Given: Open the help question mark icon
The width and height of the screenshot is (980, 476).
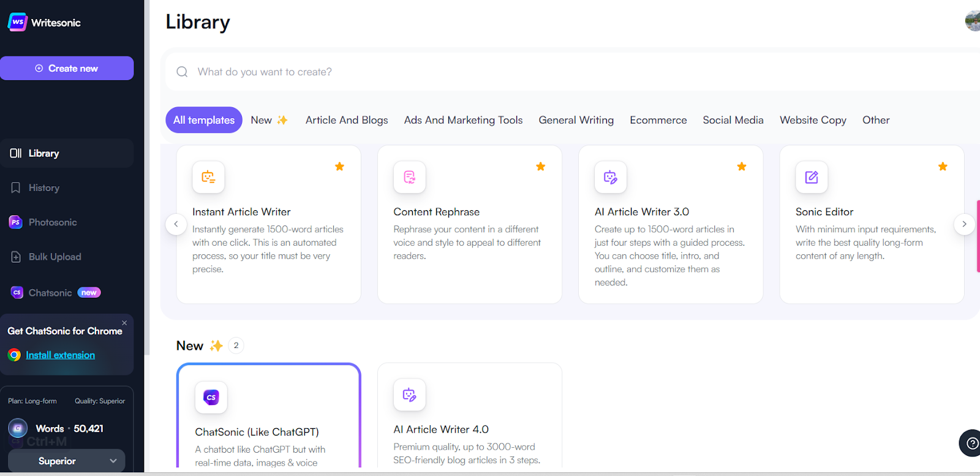Looking at the screenshot, I should (x=971, y=443).
